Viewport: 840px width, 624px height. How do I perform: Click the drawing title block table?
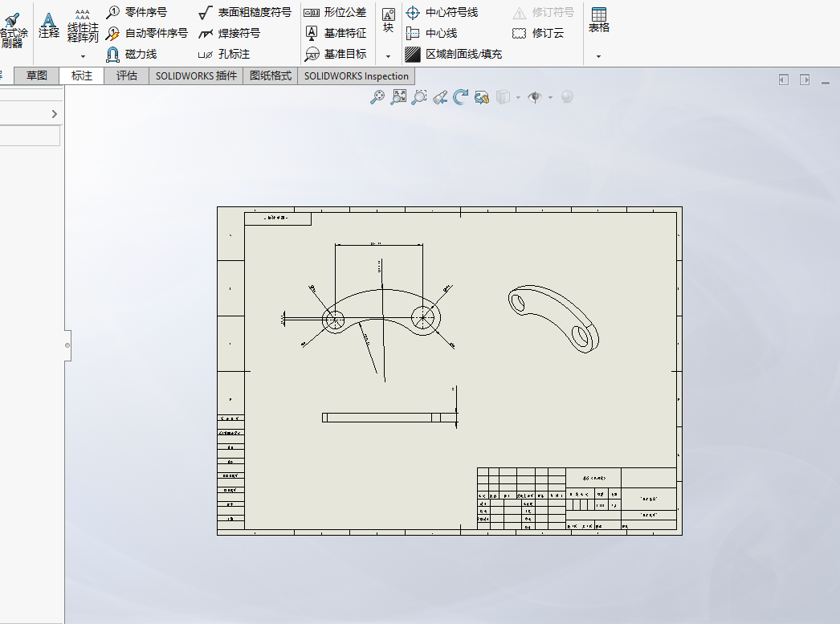point(577,499)
